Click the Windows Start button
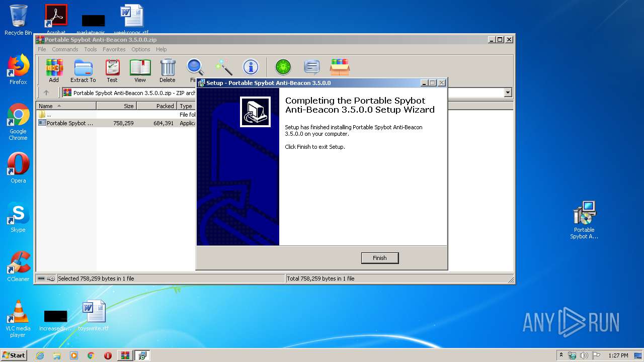The height and width of the screenshot is (362, 644). click(14, 355)
